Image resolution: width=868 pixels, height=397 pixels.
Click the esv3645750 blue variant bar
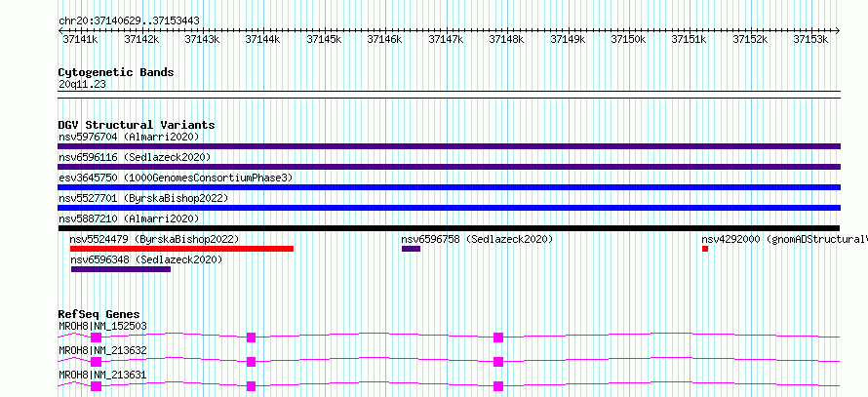pos(449,187)
